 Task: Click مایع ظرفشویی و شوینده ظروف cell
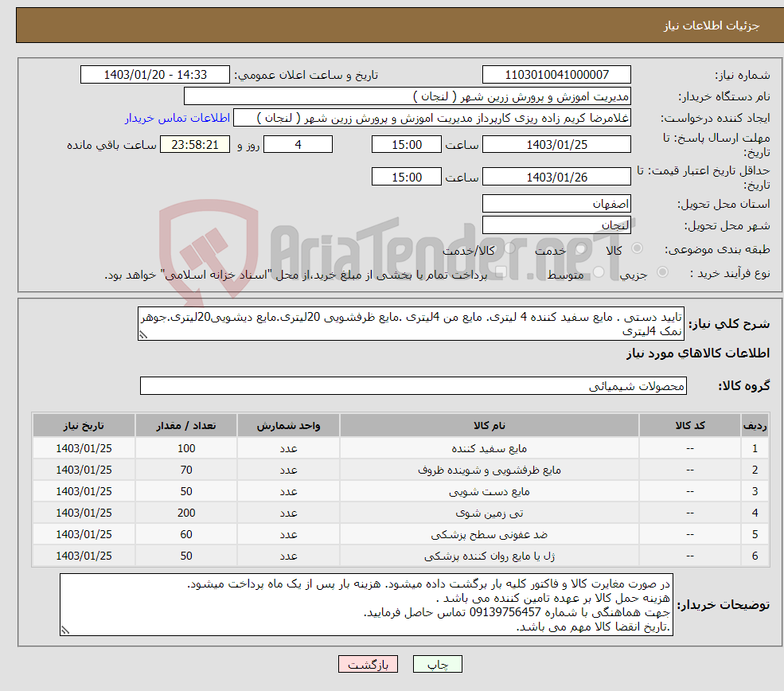490,470
